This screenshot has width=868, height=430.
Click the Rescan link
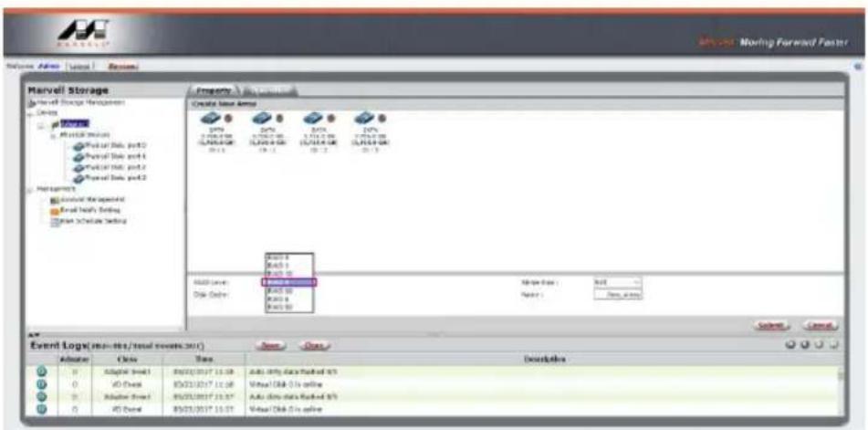tap(123, 66)
